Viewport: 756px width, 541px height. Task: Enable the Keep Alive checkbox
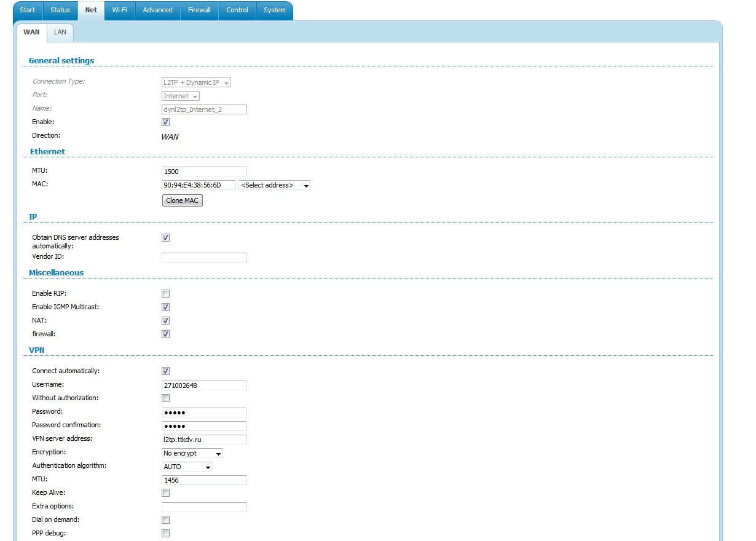pyautogui.click(x=165, y=493)
